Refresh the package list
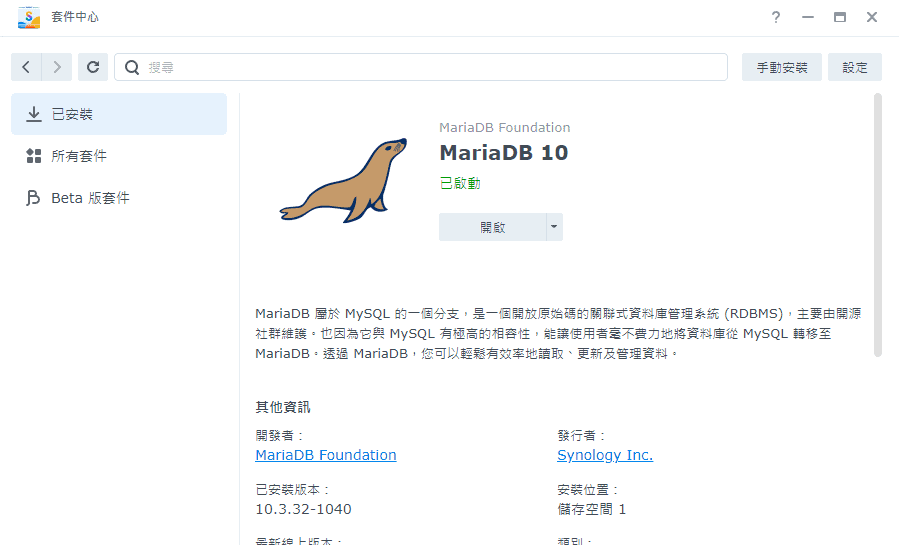This screenshot has width=899, height=545. (x=93, y=67)
